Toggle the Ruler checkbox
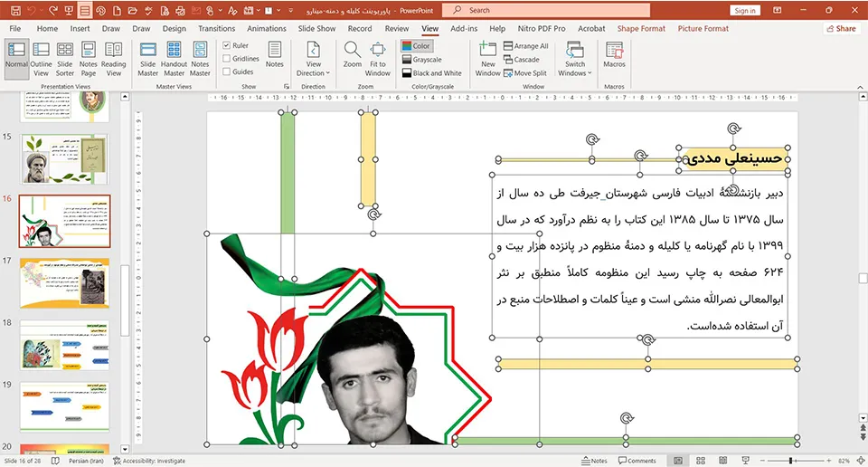The height and width of the screenshot is (467, 868). [226, 45]
